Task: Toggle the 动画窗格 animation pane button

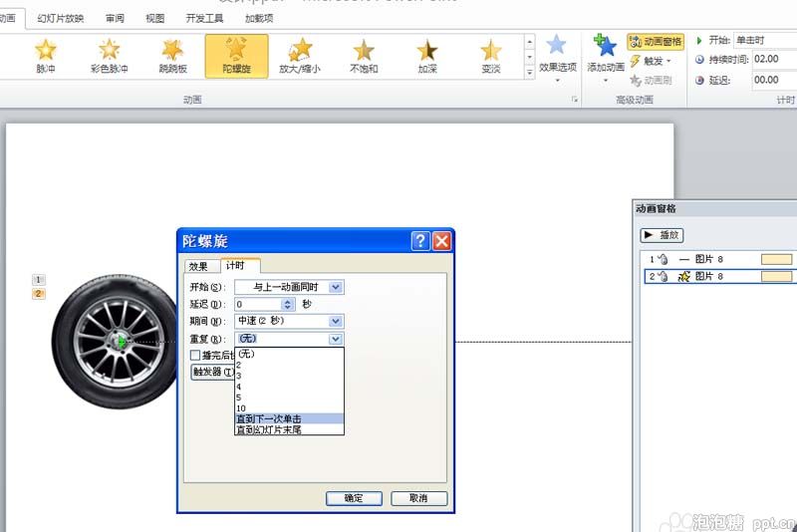Action: coord(656,42)
